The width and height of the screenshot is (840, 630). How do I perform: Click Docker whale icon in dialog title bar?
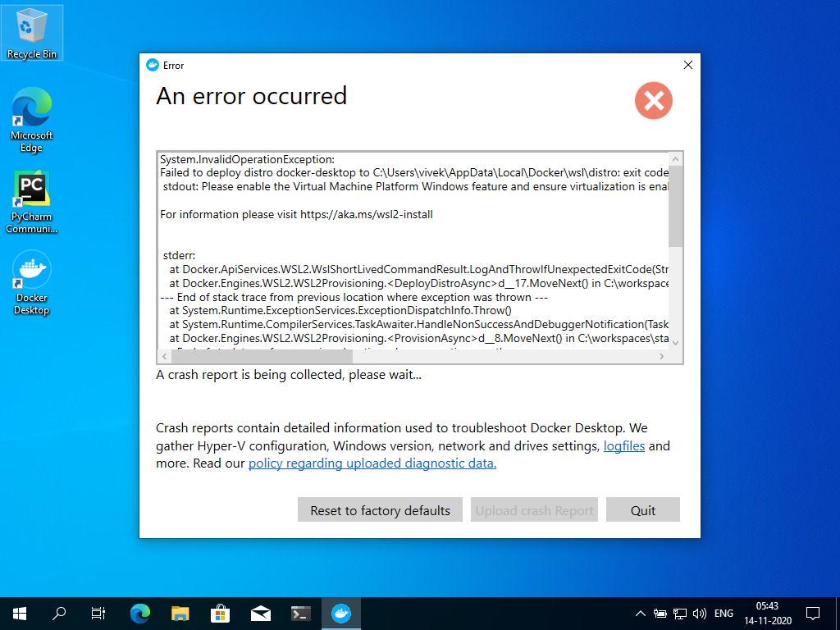point(153,65)
